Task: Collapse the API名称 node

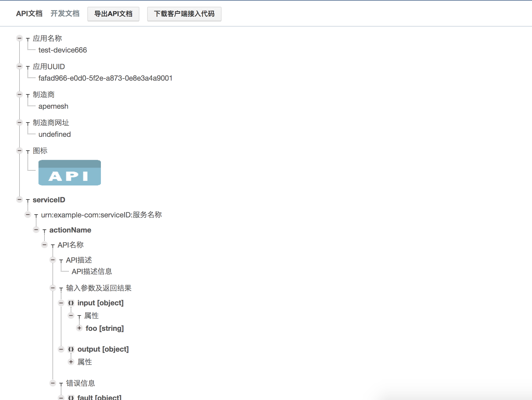Action: tap(44, 245)
